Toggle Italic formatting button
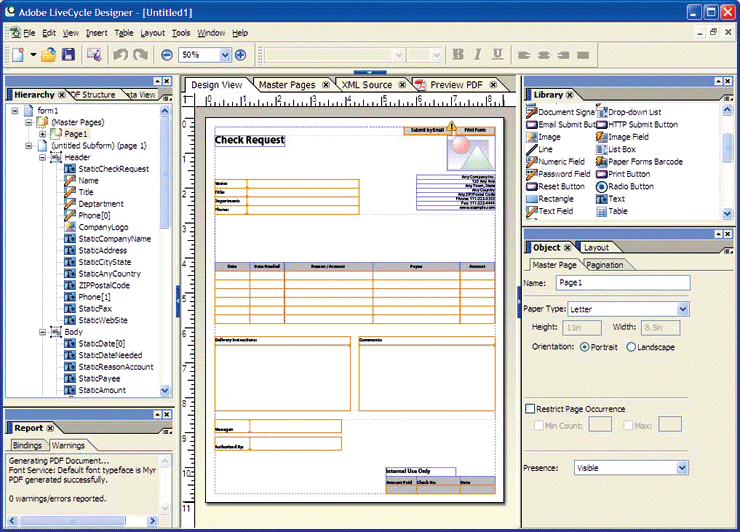 (478, 55)
